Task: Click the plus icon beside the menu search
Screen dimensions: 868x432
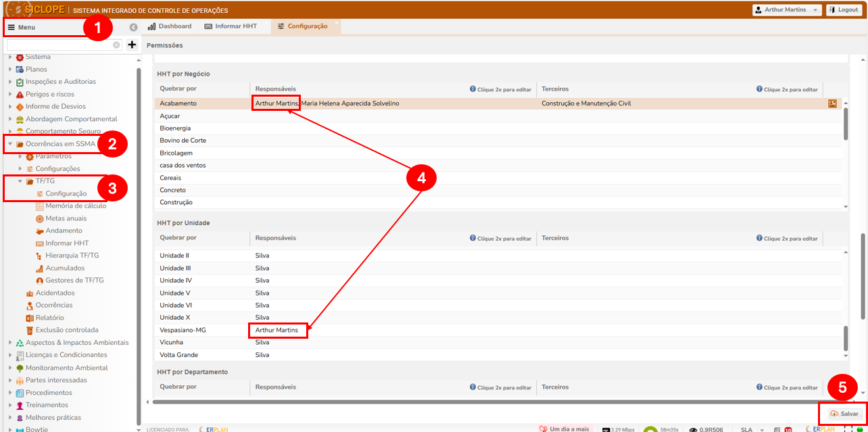Action: [132, 45]
